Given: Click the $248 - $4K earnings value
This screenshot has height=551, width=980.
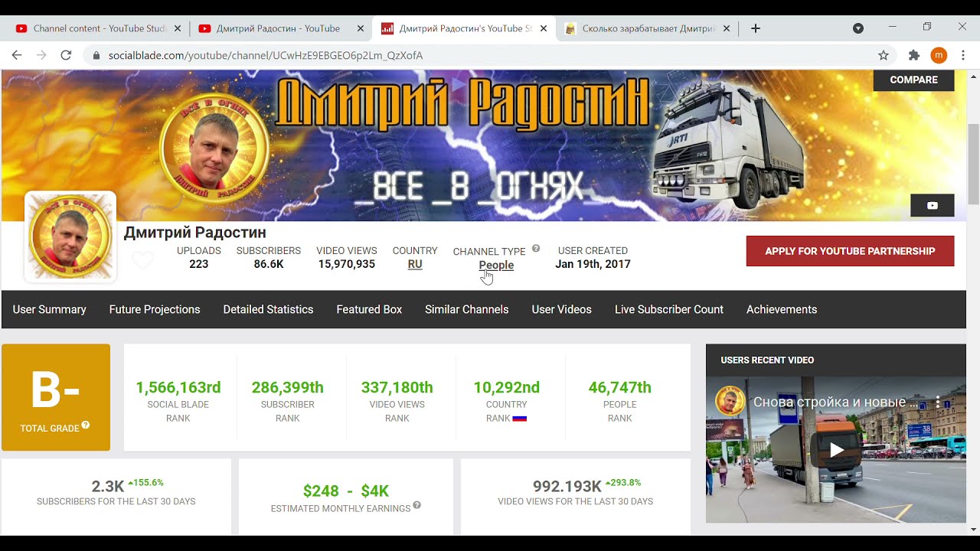Looking at the screenshot, I should pyautogui.click(x=346, y=491).
